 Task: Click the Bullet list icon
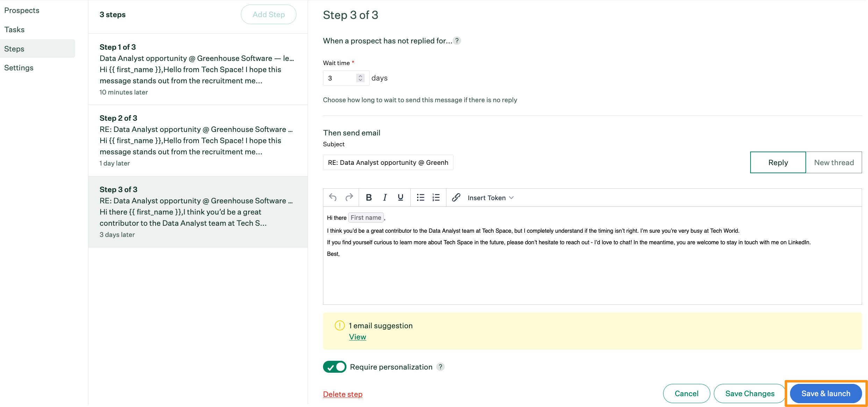point(419,197)
